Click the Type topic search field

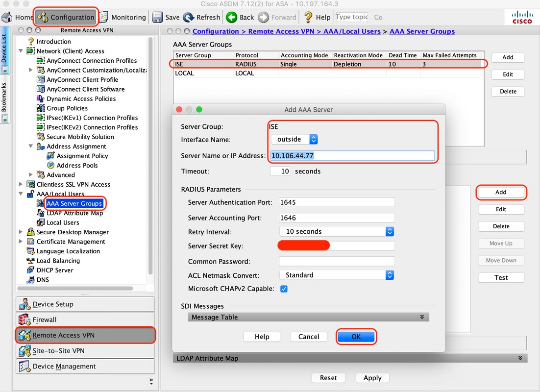tap(352, 17)
